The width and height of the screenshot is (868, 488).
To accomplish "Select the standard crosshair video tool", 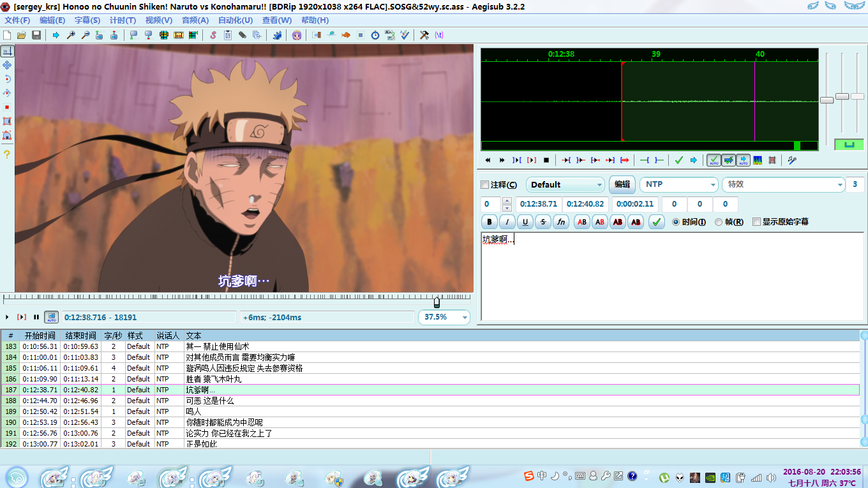I will pos(7,50).
